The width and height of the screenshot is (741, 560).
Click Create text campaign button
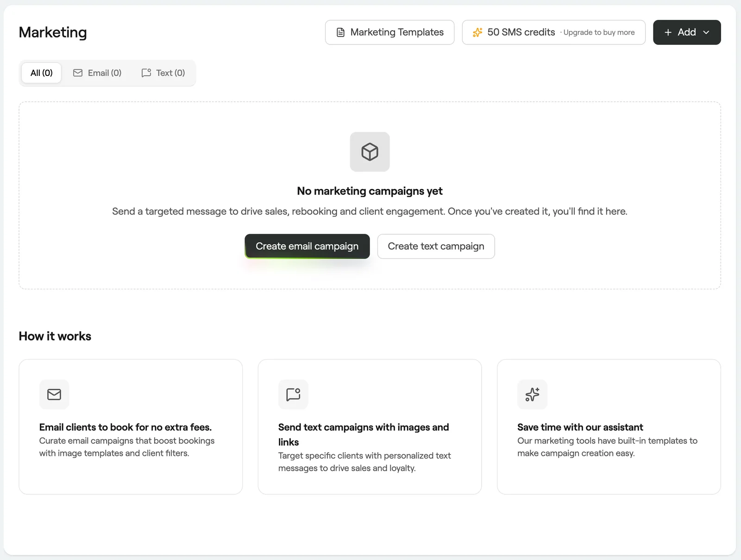(436, 246)
